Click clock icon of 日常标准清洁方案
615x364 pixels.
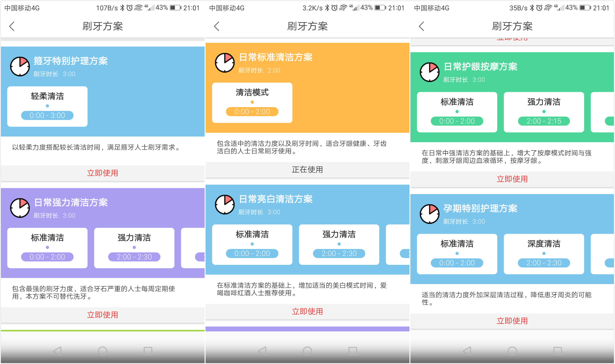tap(225, 63)
